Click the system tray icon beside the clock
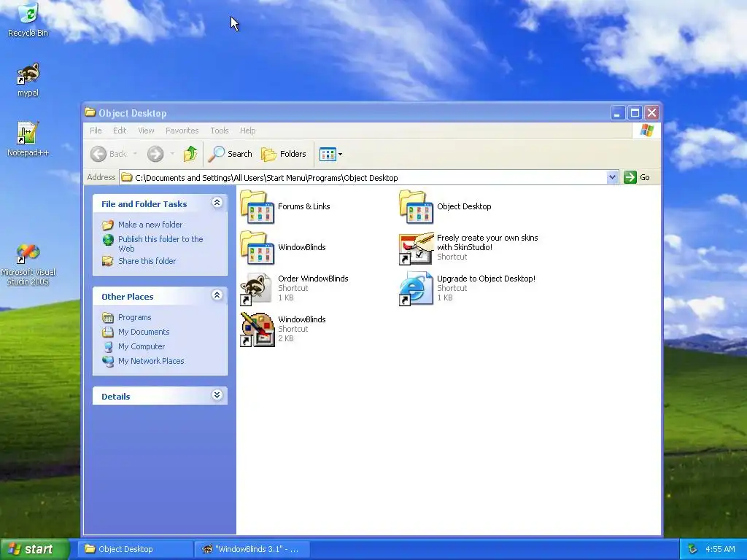Image resolution: width=747 pixels, height=560 pixels. point(693,549)
